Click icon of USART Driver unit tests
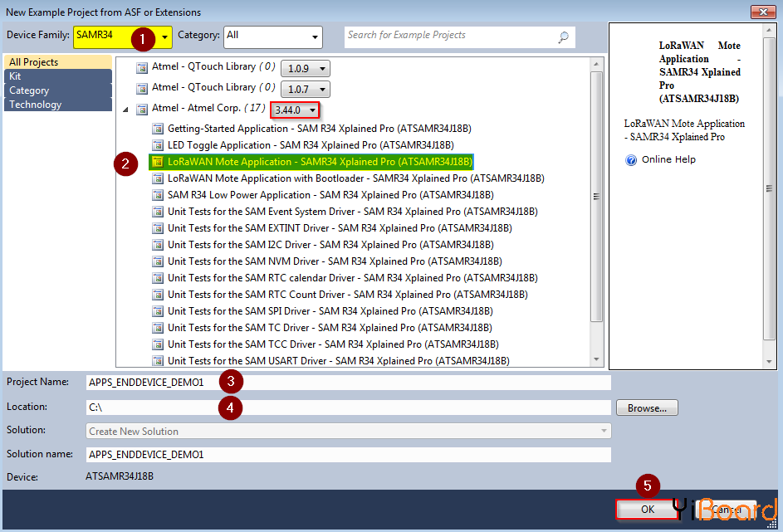This screenshot has height=532, width=783. click(x=158, y=360)
